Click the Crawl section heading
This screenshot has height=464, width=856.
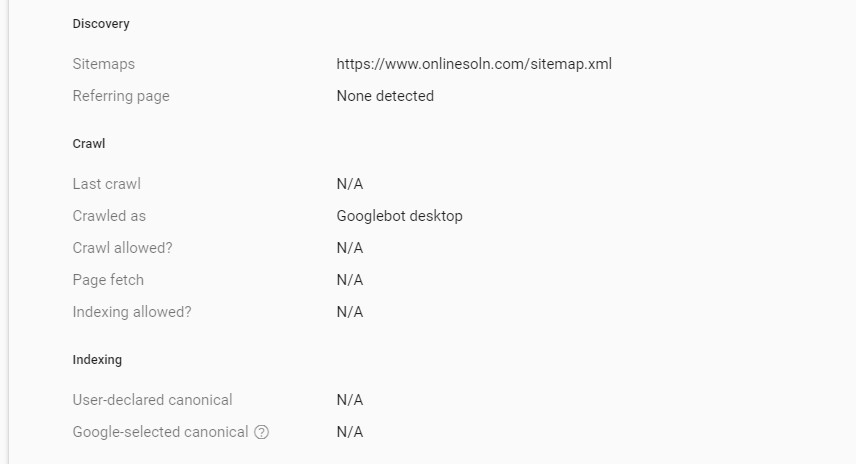coord(89,144)
